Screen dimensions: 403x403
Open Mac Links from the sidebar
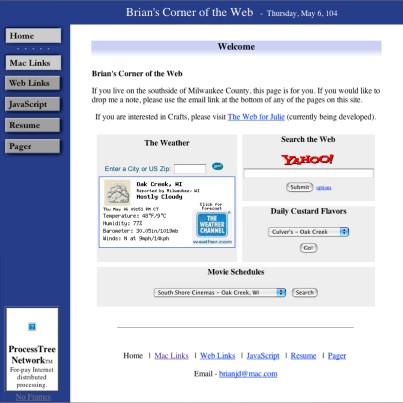click(x=33, y=63)
